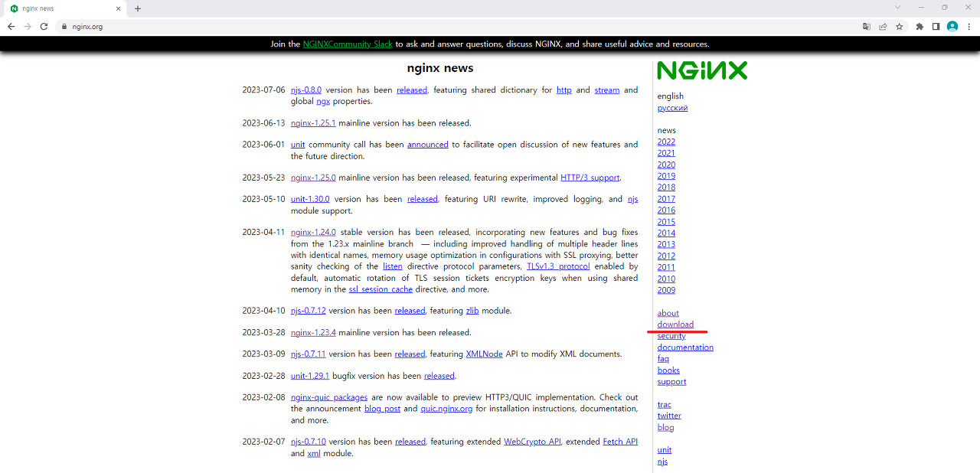The width and height of the screenshot is (980, 473).
Task: Open the Chrome three-dot menu
Action: click(x=969, y=25)
